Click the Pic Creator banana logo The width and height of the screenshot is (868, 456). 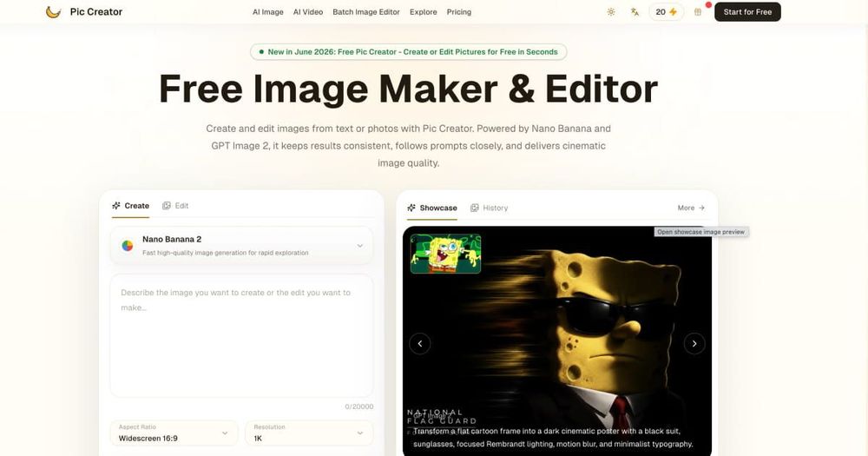tap(53, 11)
